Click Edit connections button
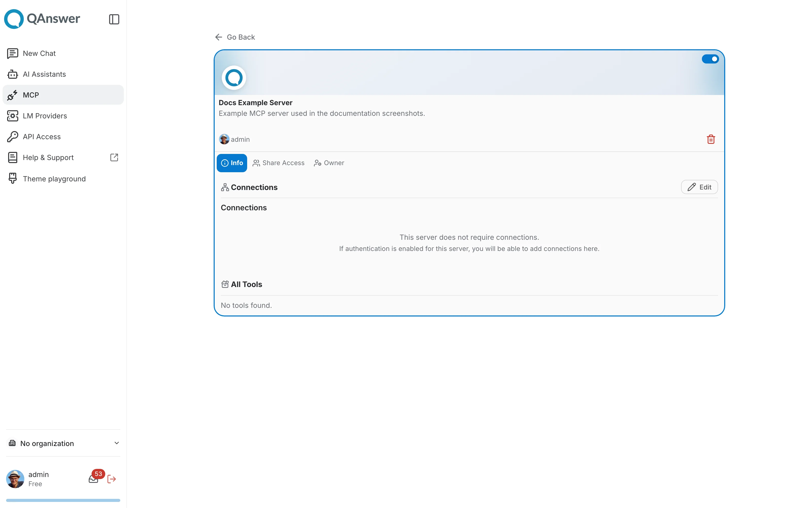Image resolution: width=812 pixels, height=508 pixels. click(x=699, y=187)
